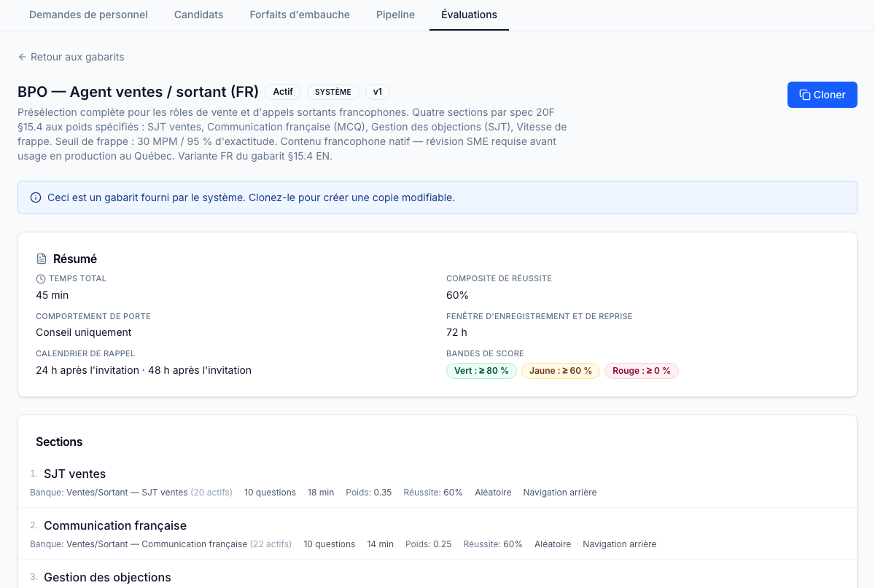Screen dimensions: 875x588
Task: Click Poids: 0.35 in SJT ventes row
Action: tap(369, 493)
